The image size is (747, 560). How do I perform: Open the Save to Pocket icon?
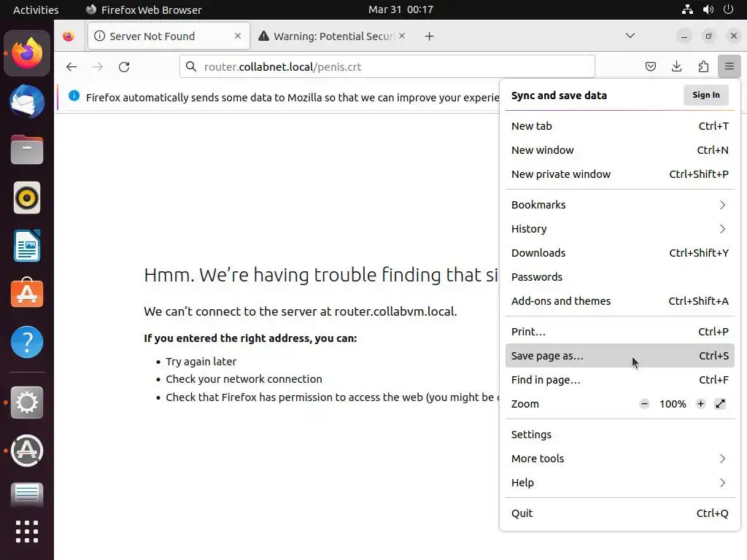[x=651, y=66]
